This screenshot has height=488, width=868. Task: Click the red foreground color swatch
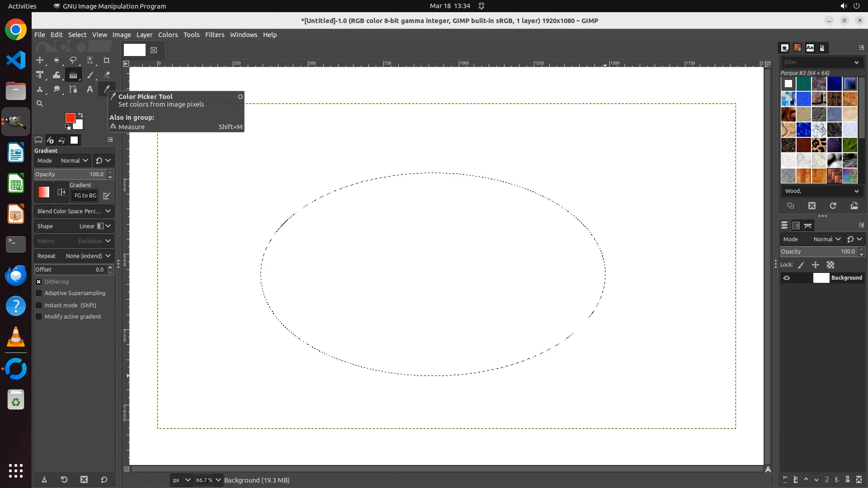[x=70, y=117]
